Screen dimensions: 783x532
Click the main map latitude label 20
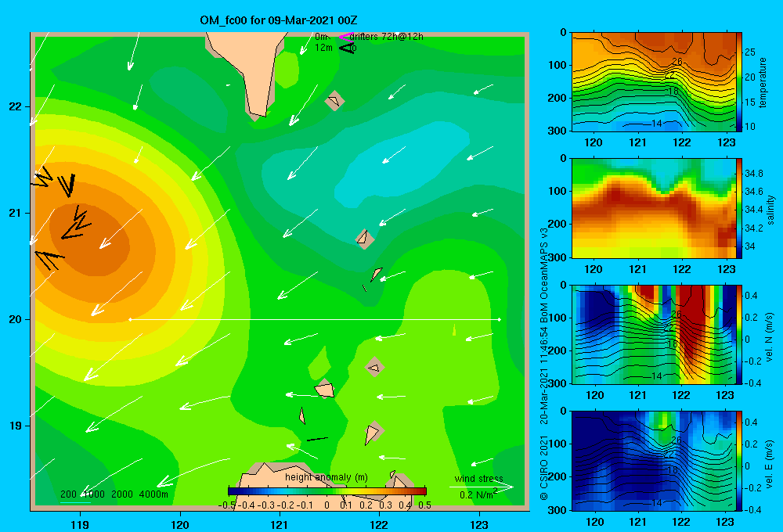click(16, 319)
